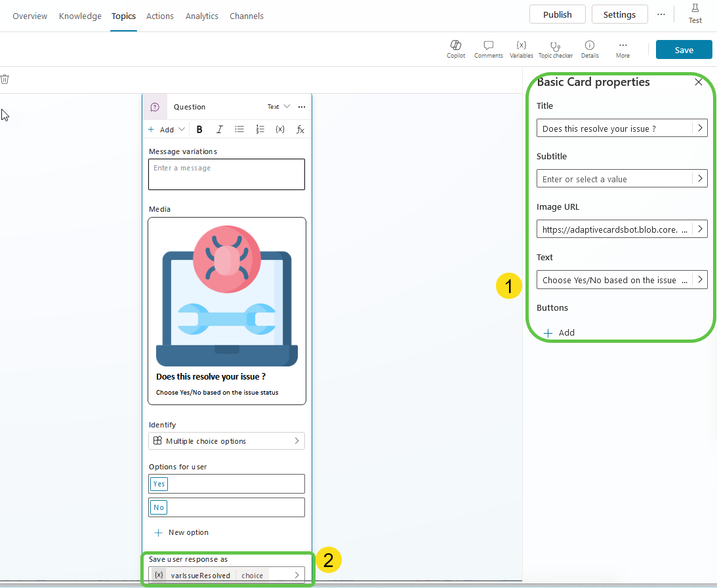Add a new button under Buttons section
The image size is (717, 588).
[560, 332]
